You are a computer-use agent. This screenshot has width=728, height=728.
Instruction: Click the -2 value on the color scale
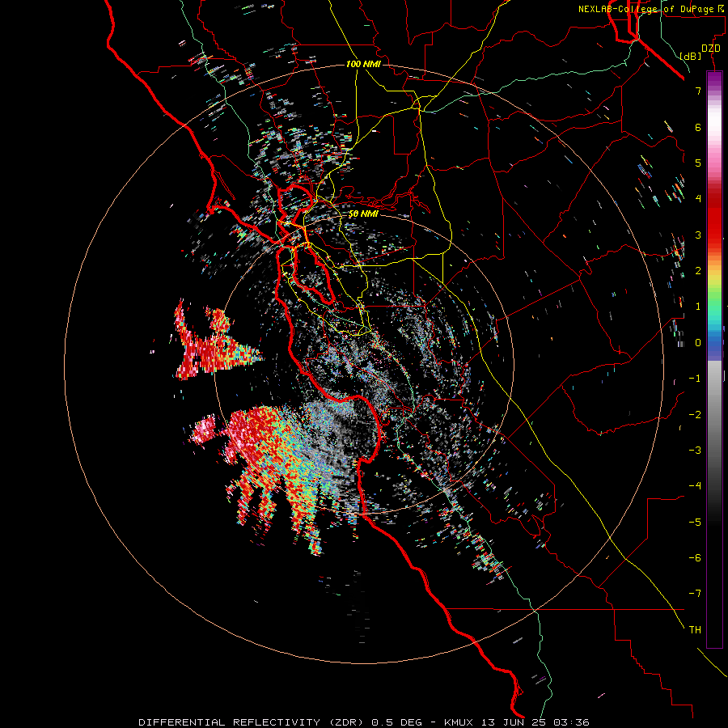click(x=695, y=414)
